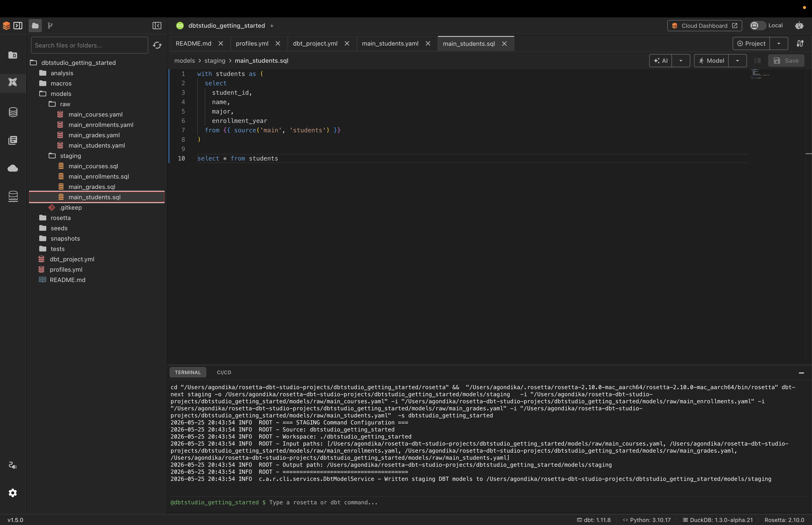Open README.md in file tree
Viewport: 812px width, 525px height.
(x=67, y=280)
